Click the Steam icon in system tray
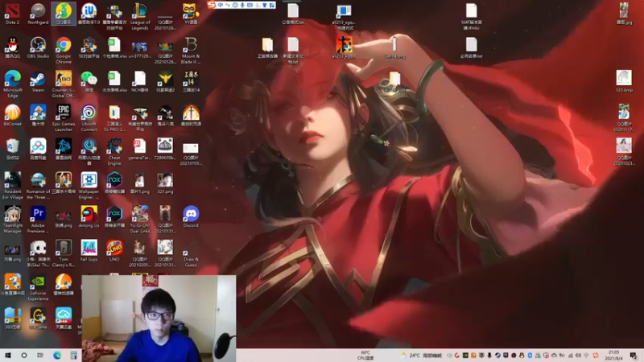This screenshot has height=362, width=644. 497,356
